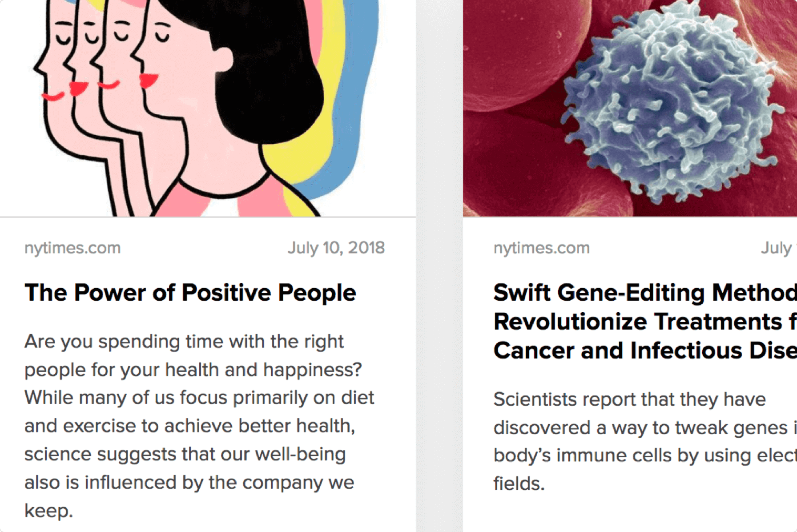This screenshot has height=532, width=797.
Task: Click "While many of us focus" text line
Action: tap(199, 398)
